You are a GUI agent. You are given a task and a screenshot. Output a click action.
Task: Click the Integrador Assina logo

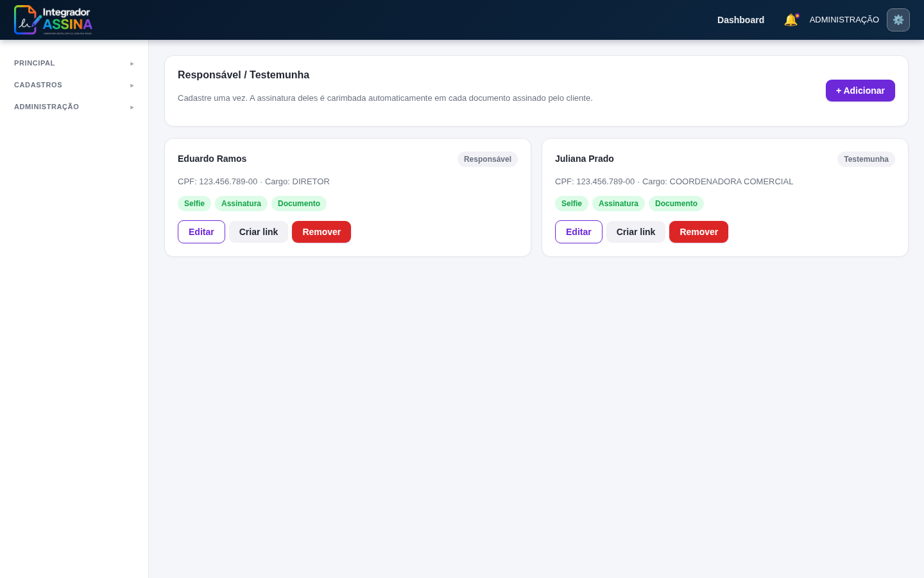(53, 20)
